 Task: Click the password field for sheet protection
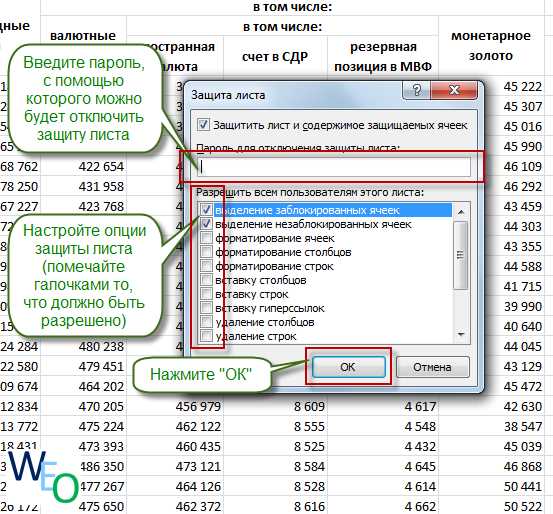coord(333,167)
